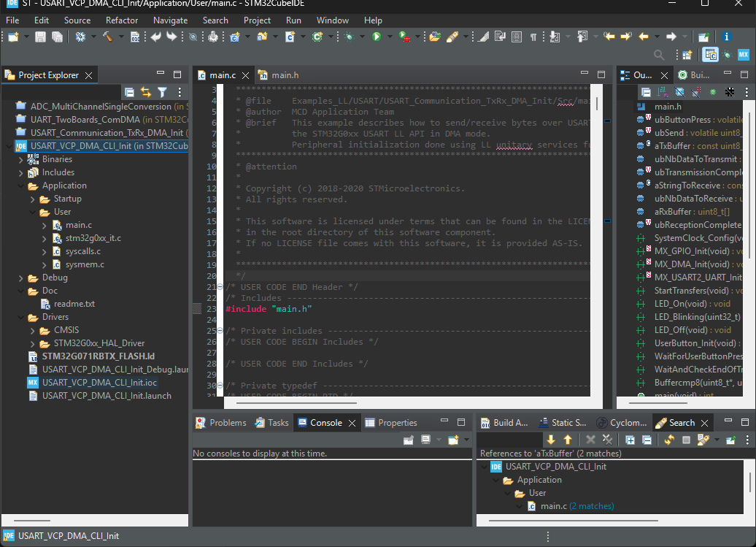Open the Navigate menu
This screenshot has height=547, width=756.
[x=170, y=20]
